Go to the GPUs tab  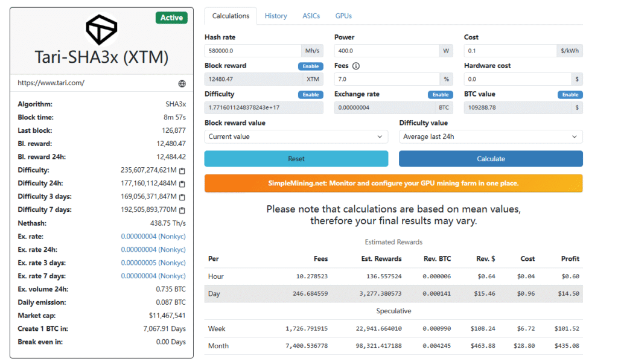pos(343,16)
